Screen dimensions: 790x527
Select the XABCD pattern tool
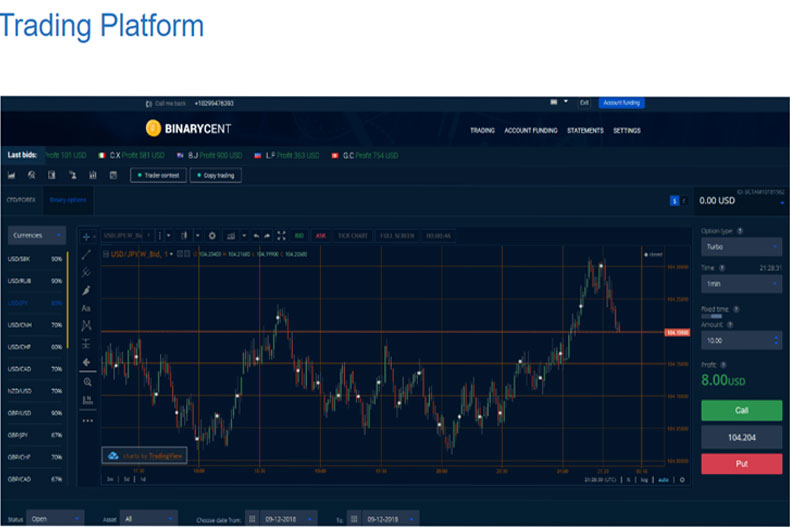point(86,325)
